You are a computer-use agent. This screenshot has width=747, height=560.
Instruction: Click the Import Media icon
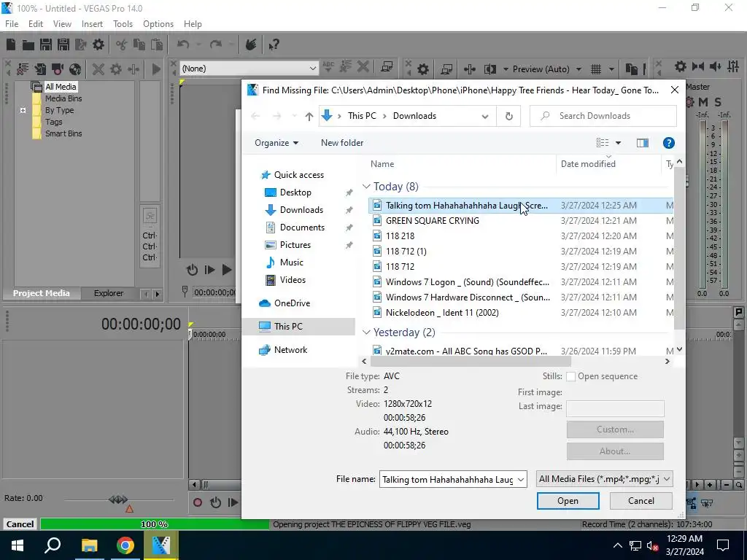coord(40,69)
